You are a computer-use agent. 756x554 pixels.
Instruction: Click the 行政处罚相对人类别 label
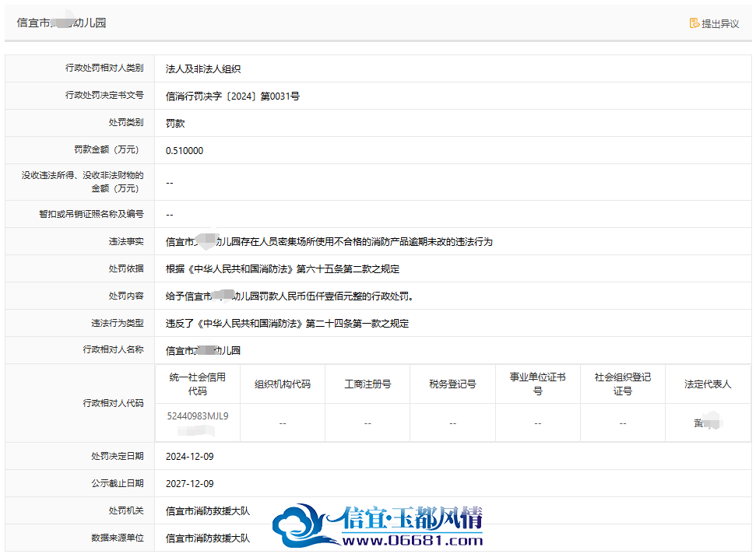104,68
